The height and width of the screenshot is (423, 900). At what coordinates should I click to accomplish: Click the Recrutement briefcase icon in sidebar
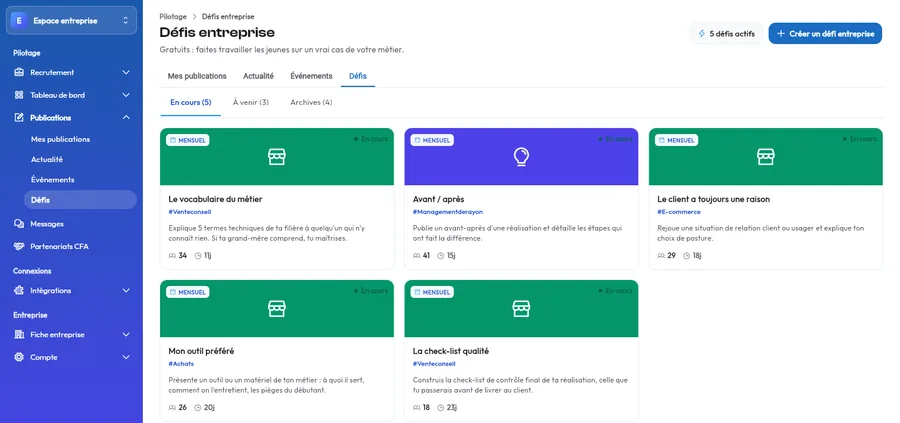(19, 72)
